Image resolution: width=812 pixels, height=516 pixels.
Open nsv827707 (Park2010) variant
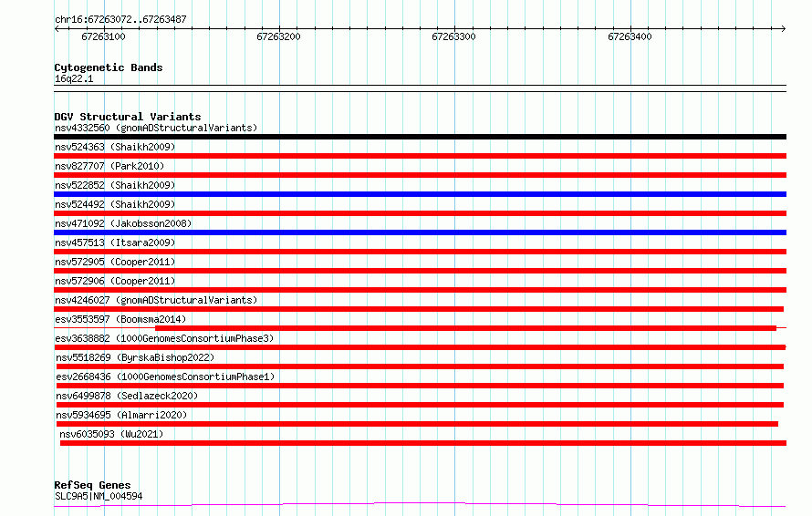pos(109,166)
